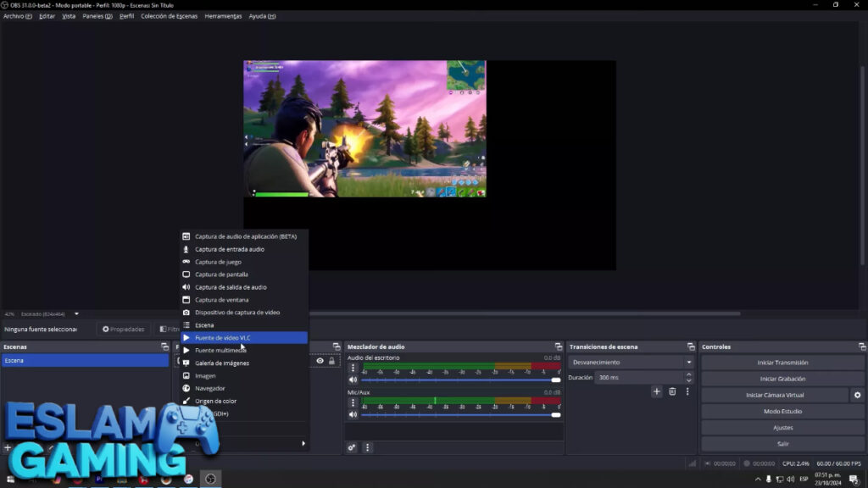Toggle source visibility eye icon

click(x=320, y=361)
